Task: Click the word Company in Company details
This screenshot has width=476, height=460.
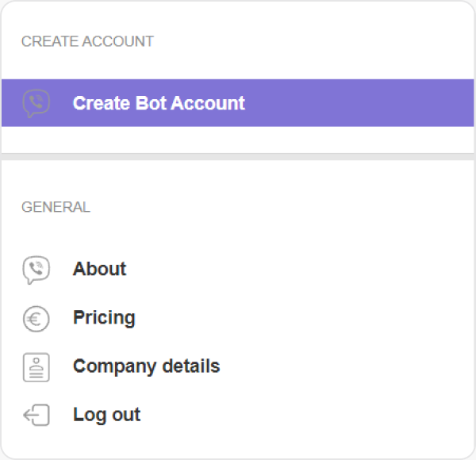Action: (x=113, y=366)
